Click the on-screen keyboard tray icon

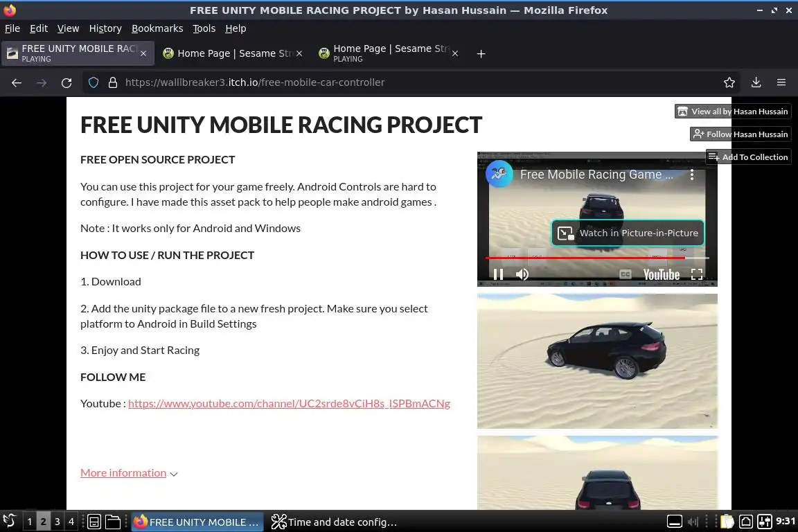point(675,522)
